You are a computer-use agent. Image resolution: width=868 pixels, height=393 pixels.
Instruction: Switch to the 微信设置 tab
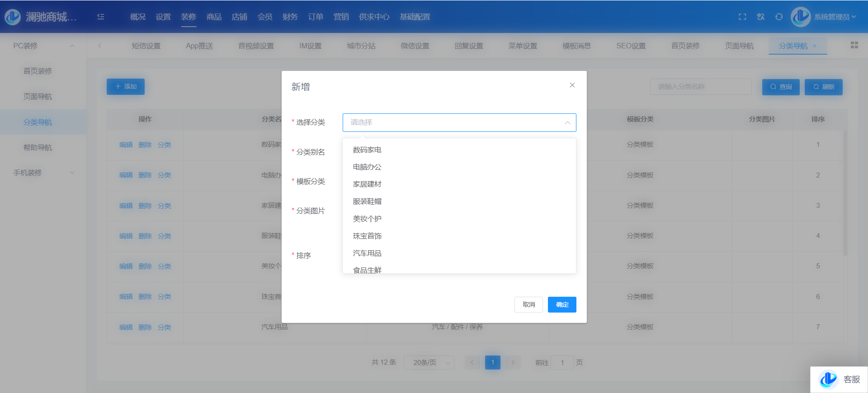coord(415,46)
